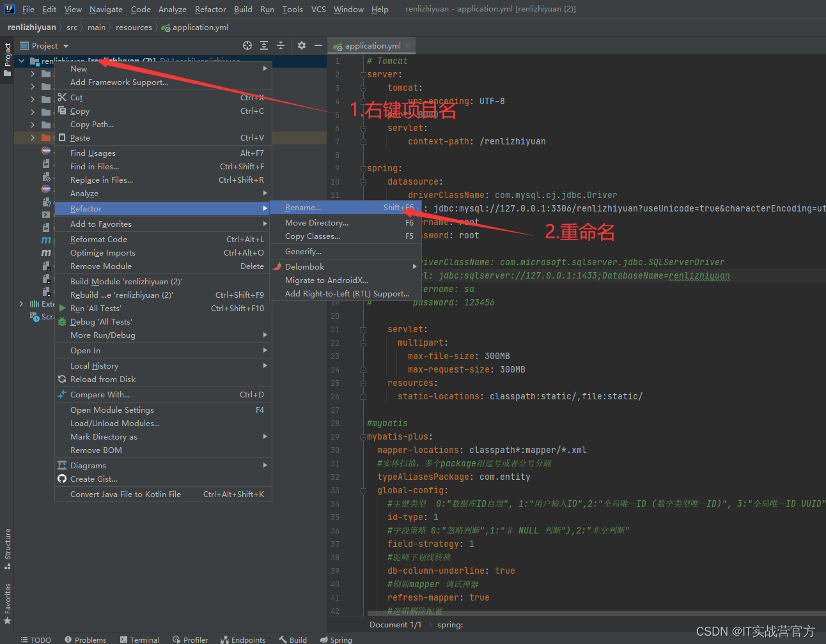Open the Refactor menu in menu bar

[210, 9]
